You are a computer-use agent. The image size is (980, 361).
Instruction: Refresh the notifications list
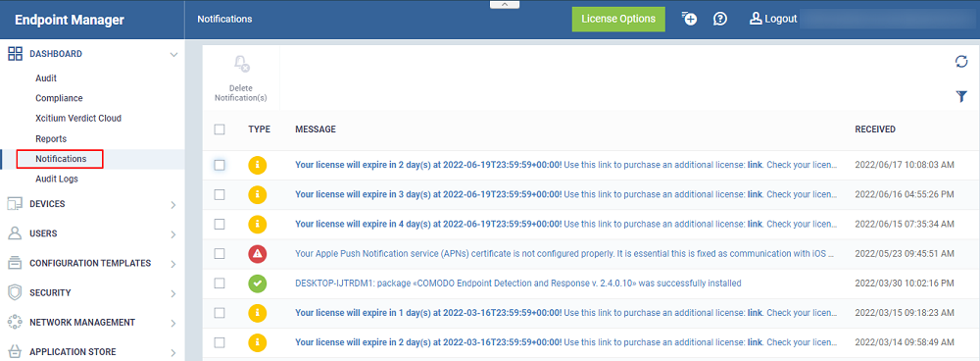[961, 62]
